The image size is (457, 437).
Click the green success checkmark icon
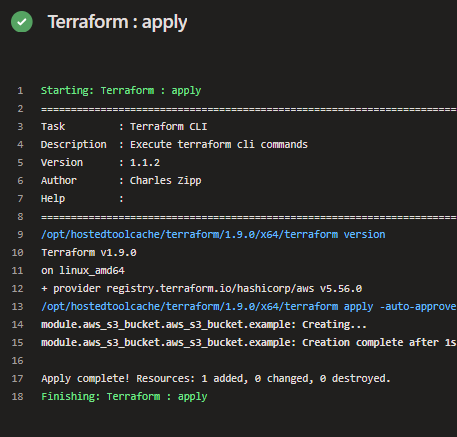[22, 22]
